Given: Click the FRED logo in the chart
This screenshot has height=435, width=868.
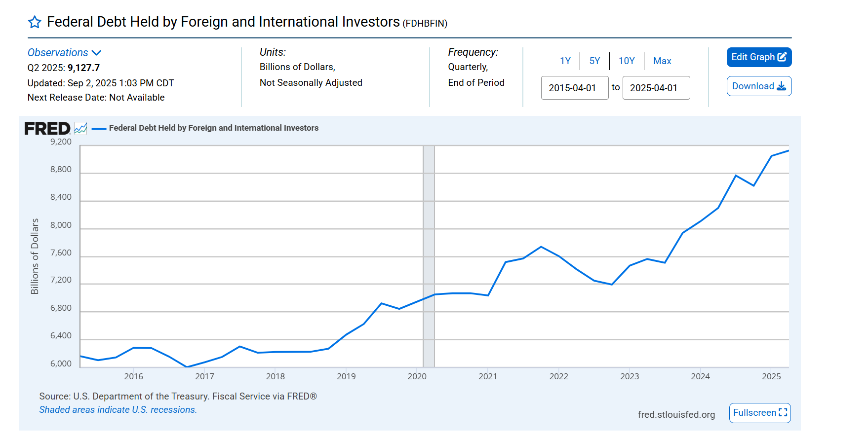Looking at the screenshot, I should (x=47, y=129).
